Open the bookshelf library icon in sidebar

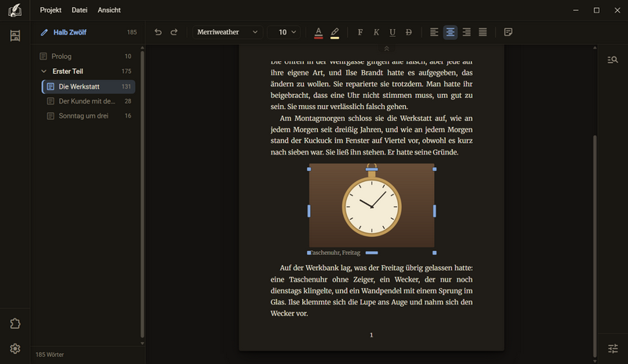pyautogui.click(x=15, y=35)
